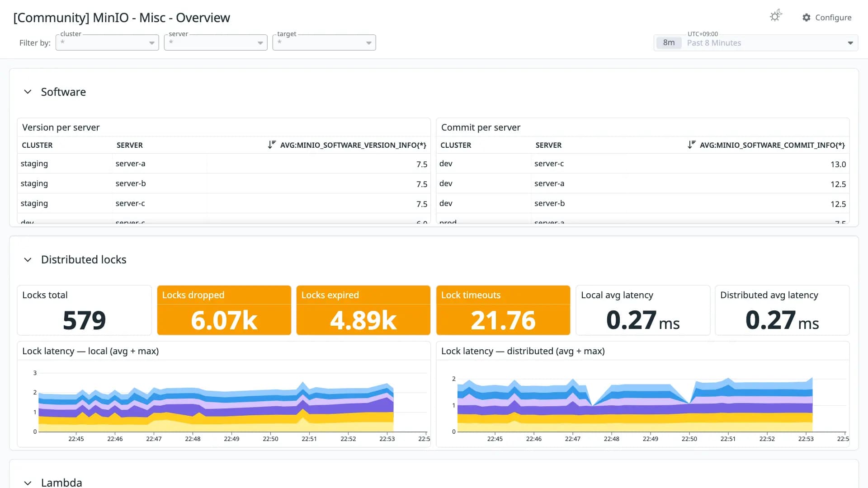Screen dimensions: 868x488
Task: Collapse the Distributed locks section
Action: coord(28,260)
